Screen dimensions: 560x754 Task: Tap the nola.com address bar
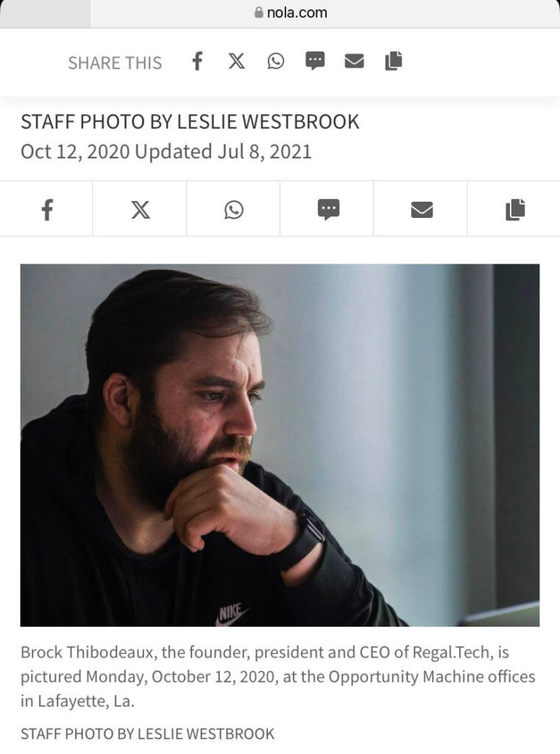tap(325, 13)
